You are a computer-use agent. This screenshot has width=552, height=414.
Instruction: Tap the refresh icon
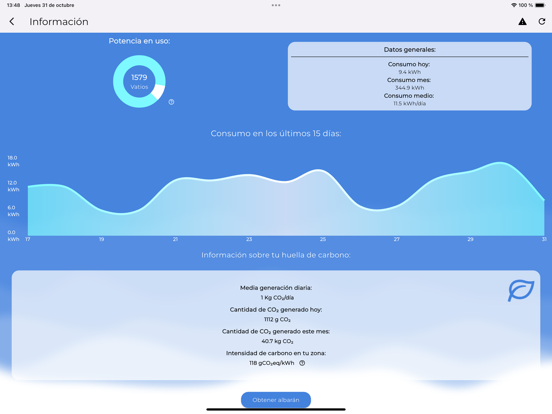coord(542,21)
